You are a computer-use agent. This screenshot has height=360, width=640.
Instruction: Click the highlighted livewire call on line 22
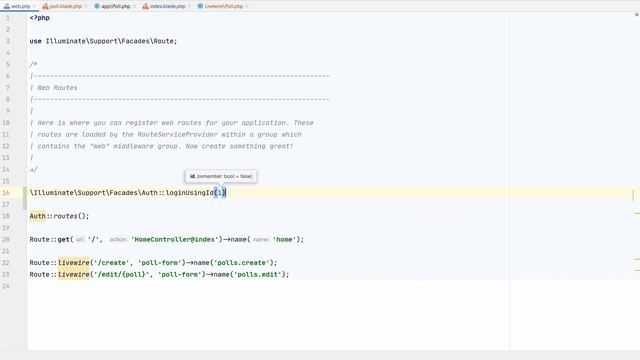(x=73, y=263)
